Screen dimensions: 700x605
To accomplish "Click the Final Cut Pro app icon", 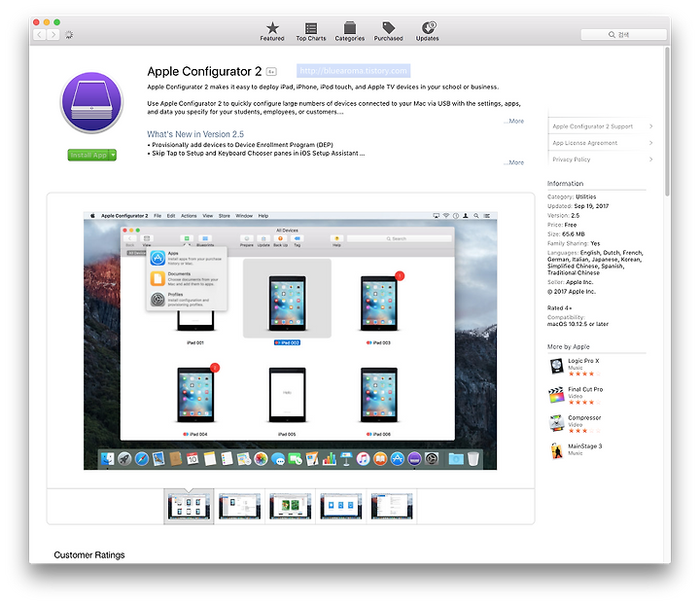I will (x=557, y=395).
